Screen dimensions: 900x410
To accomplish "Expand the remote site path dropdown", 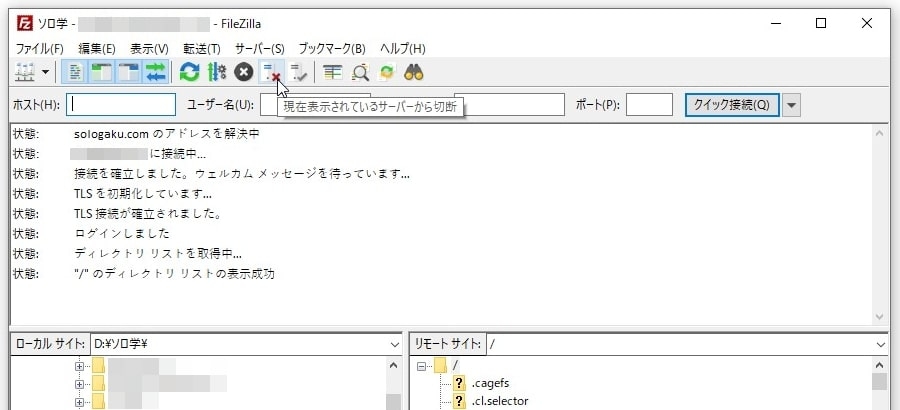I will tap(880, 344).
